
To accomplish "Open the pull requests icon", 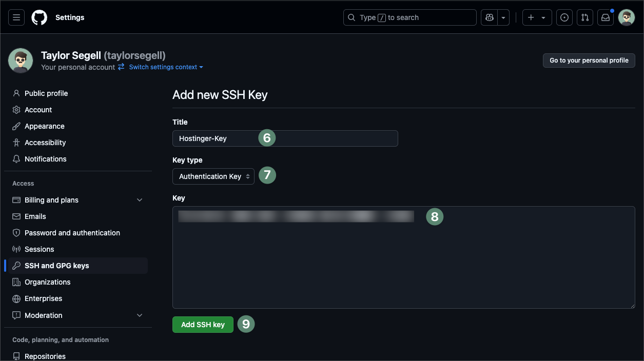I will click(585, 17).
